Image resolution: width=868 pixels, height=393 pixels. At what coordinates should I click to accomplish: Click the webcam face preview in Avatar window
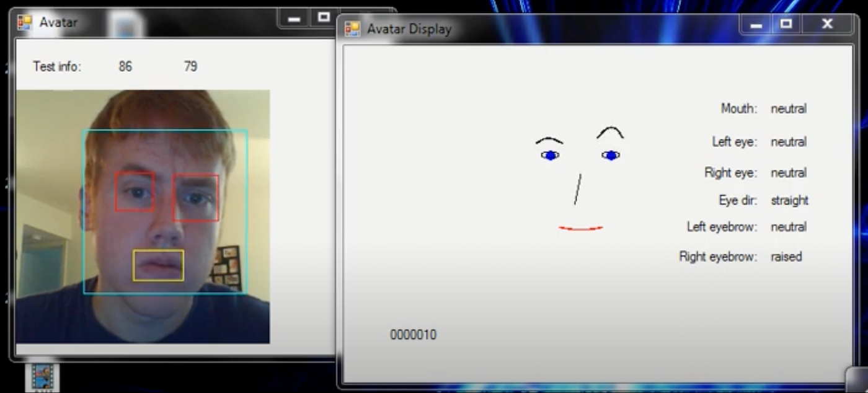pos(143,217)
